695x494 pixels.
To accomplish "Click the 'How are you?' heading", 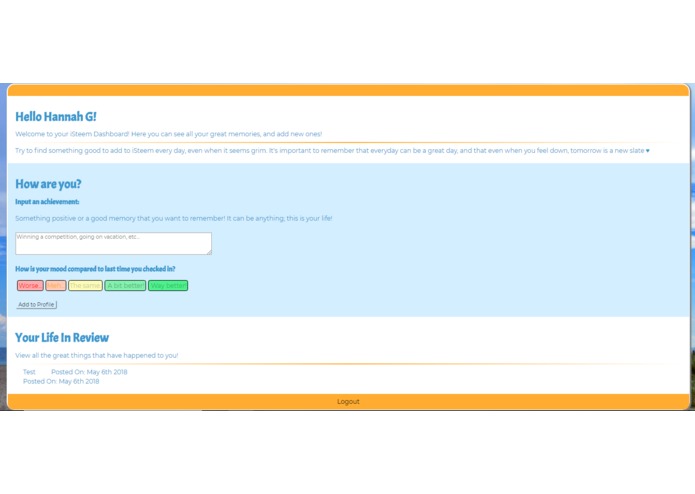I will 48,184.
